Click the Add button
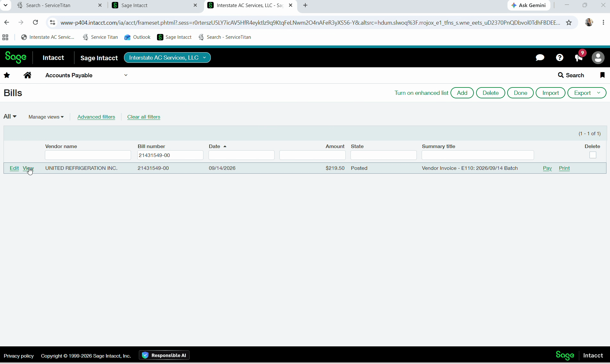The height and width of the screenshot is (364, 610). coord(462,93)
